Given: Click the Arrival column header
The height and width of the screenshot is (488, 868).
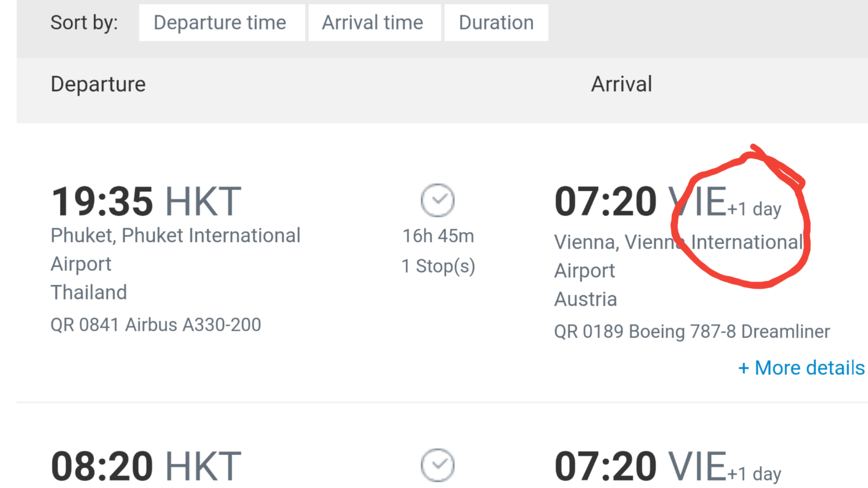Looking at the screenshot, I should (622, 84).
